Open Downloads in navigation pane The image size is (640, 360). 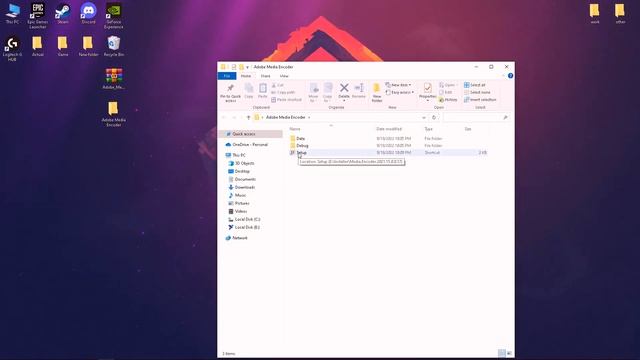244,187
